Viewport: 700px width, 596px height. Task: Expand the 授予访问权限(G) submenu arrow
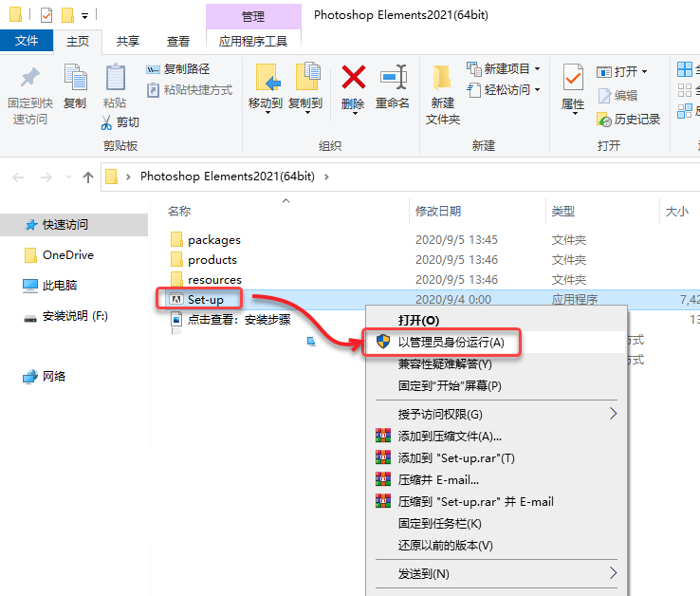tap(614, 414)
